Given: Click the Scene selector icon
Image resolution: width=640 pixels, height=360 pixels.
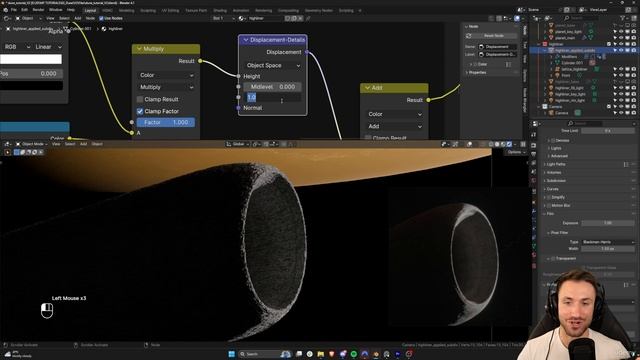Looking at the screenshot, I should (x=521, y=10).
